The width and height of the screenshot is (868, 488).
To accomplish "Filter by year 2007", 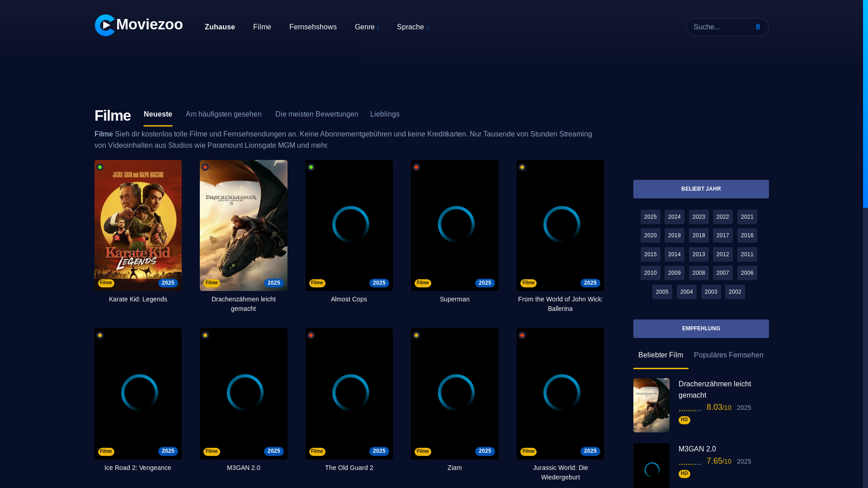I will tap(722, 273).
